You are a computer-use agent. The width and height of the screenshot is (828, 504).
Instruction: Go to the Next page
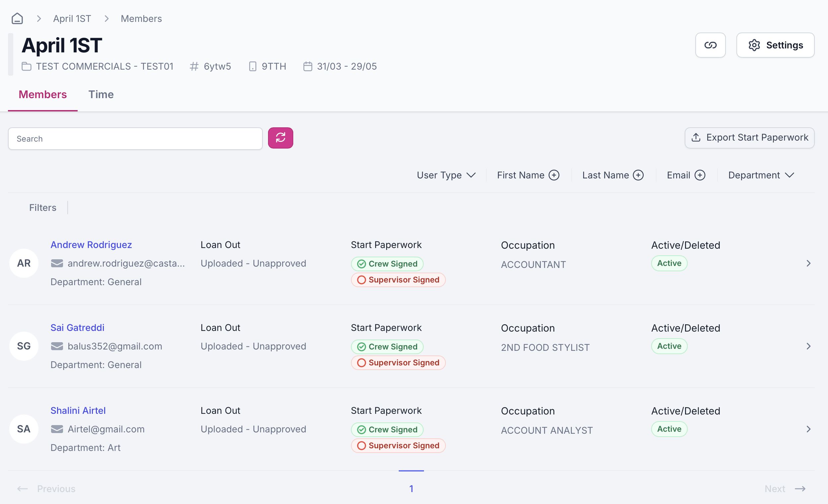(x=785, y=489)
